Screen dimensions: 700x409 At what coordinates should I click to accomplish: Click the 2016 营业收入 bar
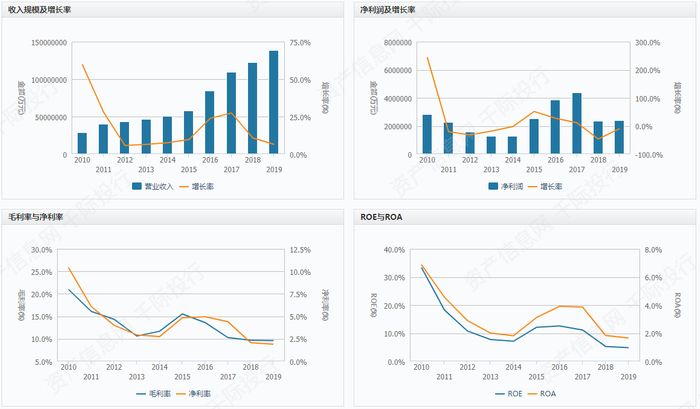(x=210, y=123)
